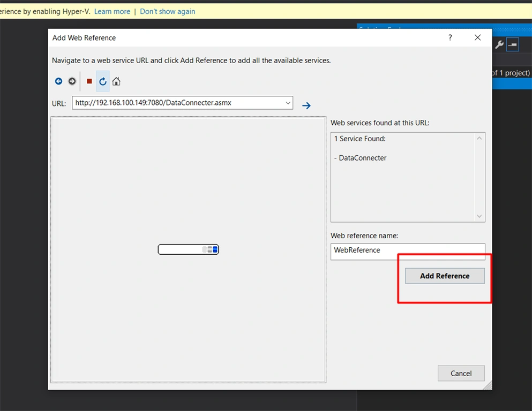Close the Add Web Reference dialog

(x=478, y=37)
